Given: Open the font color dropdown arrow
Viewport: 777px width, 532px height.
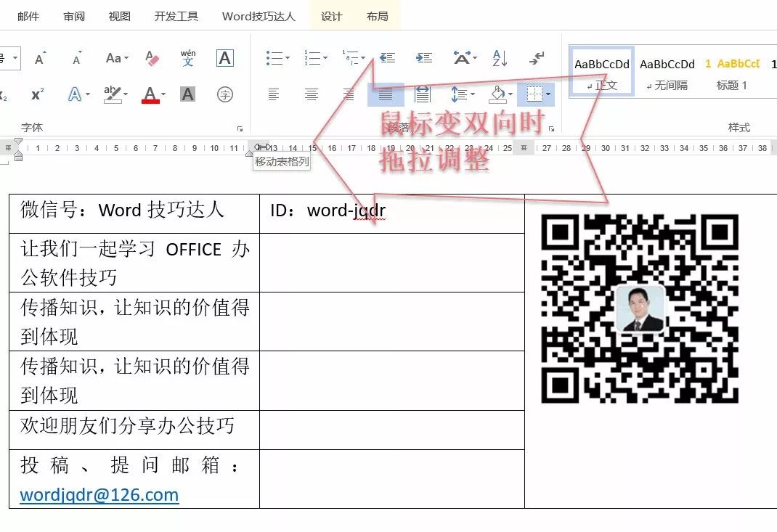Looking at the screenshot, I should [163, 94].
